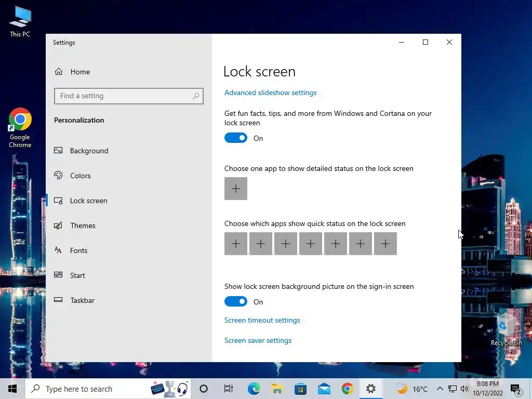Open Microsoft Store from taskbar
Screen dimensions: 532x399
[301, 389]
